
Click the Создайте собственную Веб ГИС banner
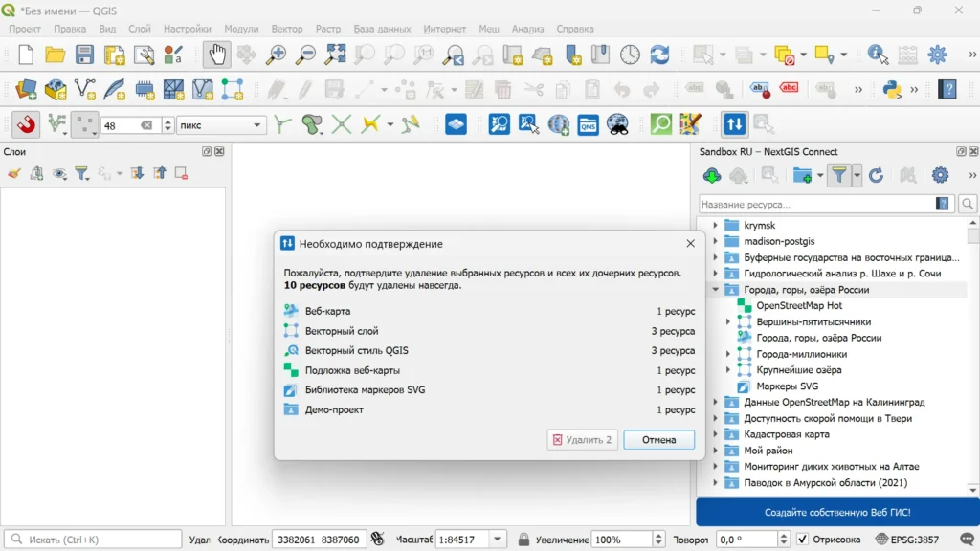[837, 513]
